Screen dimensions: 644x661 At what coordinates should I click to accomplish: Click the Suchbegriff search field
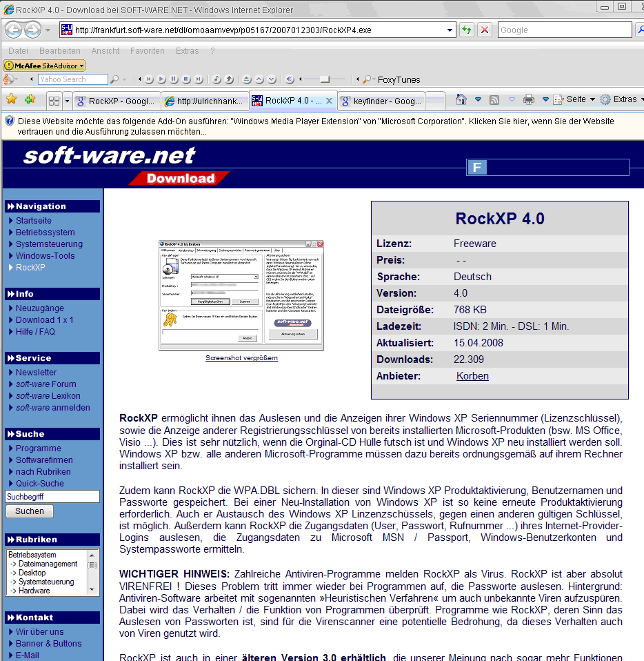[x=52, y=497]
